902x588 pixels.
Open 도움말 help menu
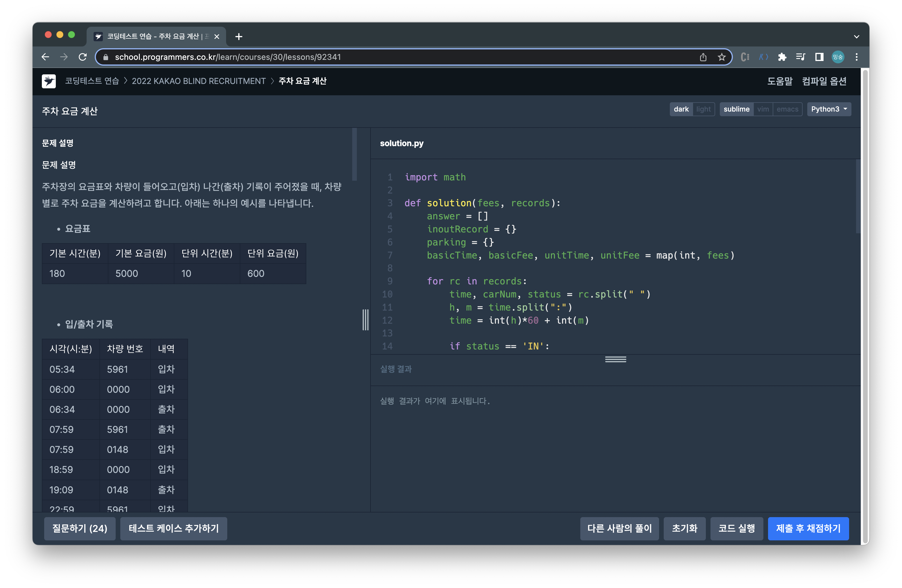(780, 81)
